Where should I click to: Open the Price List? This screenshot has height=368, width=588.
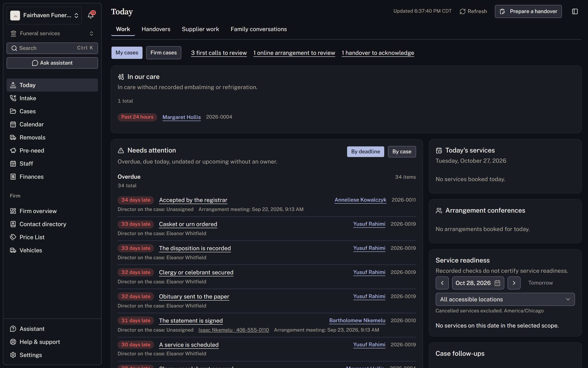(x=52, y=237)
